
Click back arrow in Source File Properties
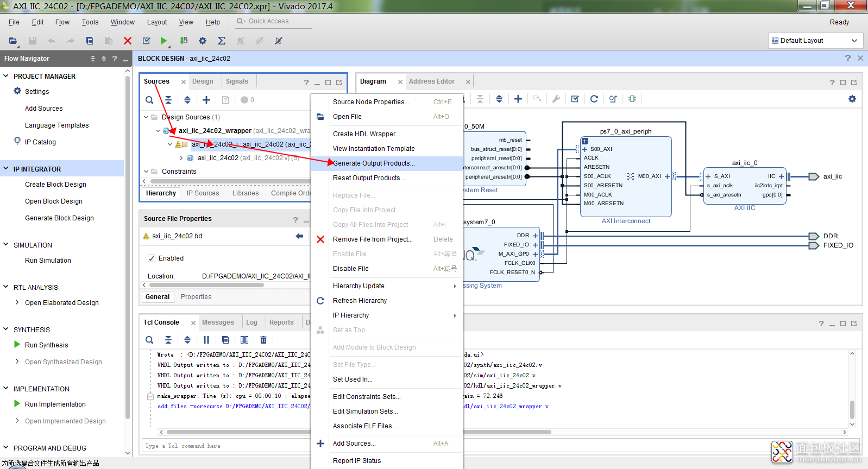coord(299,236)
